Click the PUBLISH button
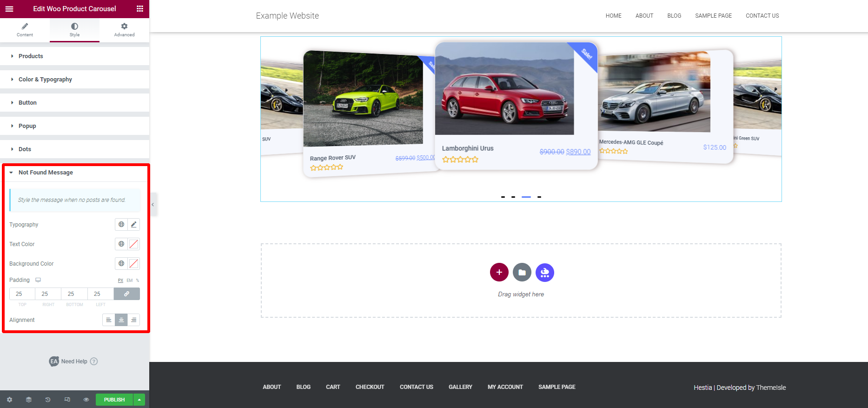The height and width of the screenshot is (408, 868). point(114,400)
